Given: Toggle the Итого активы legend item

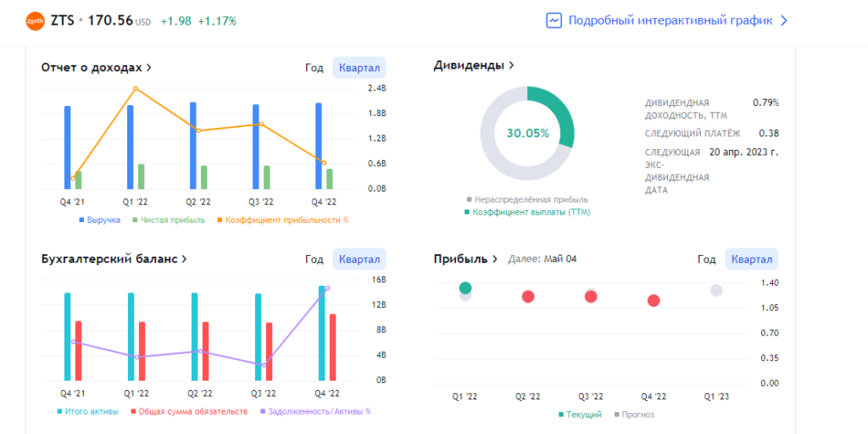Looking at the screenshot, I should (x=87, y=412).
